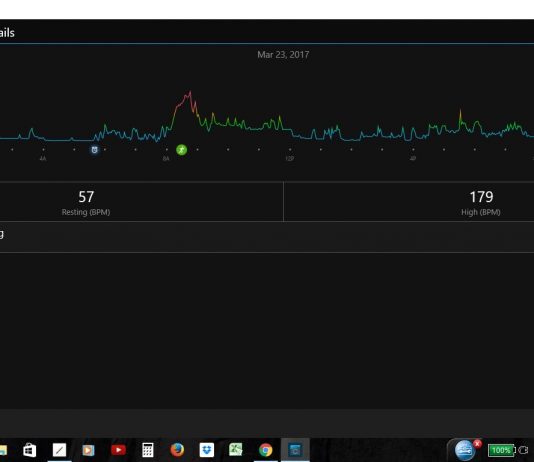Click the Mar 23, 2017 date label

pos(283,54)
